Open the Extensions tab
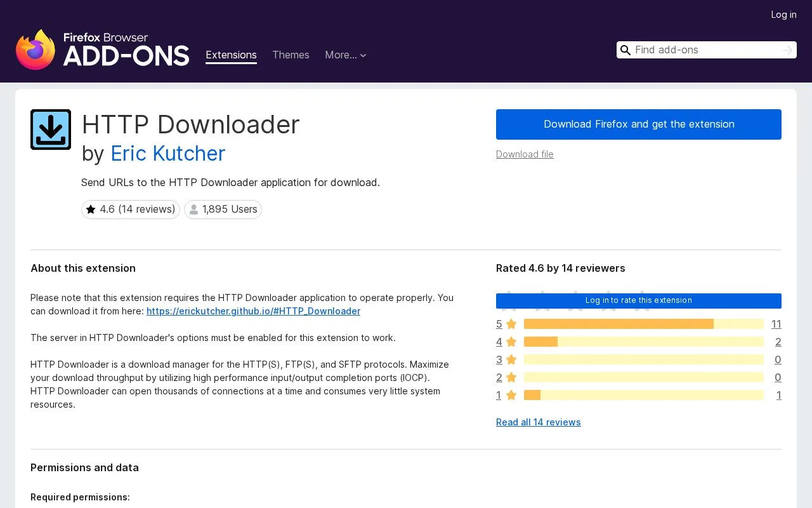Viewport: 812px width, 508px height. (x=231, y=55)
